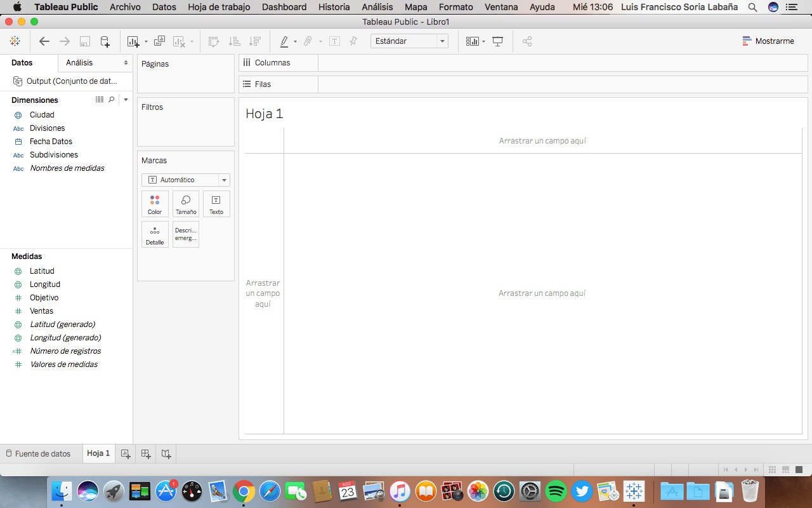Screen dimensions: 812x508
Task: Click the highlight pen icon in toolbar
Action: click(284, 41)
